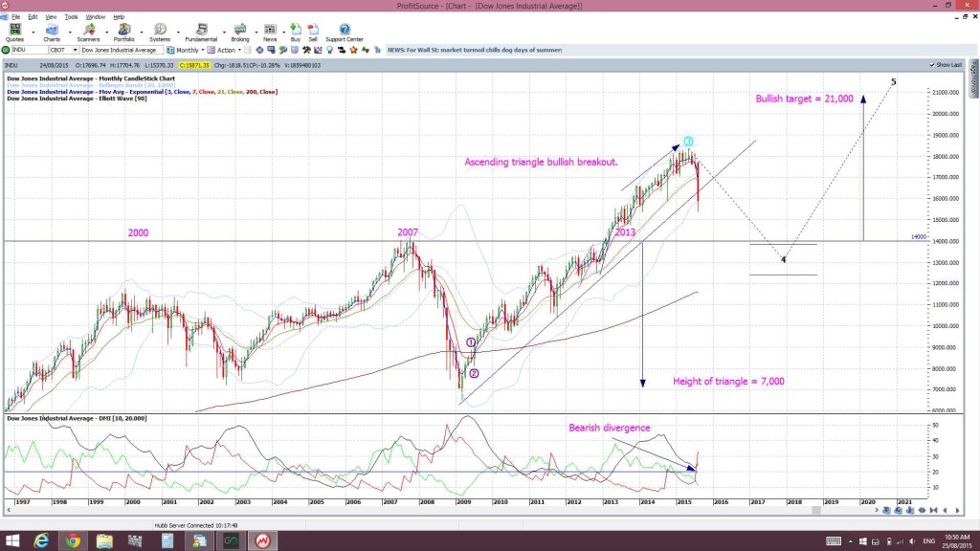The height and width of the screenshot is (551, 980).
Task: Click the Sell order icon
Action: [x=313, y=33]
